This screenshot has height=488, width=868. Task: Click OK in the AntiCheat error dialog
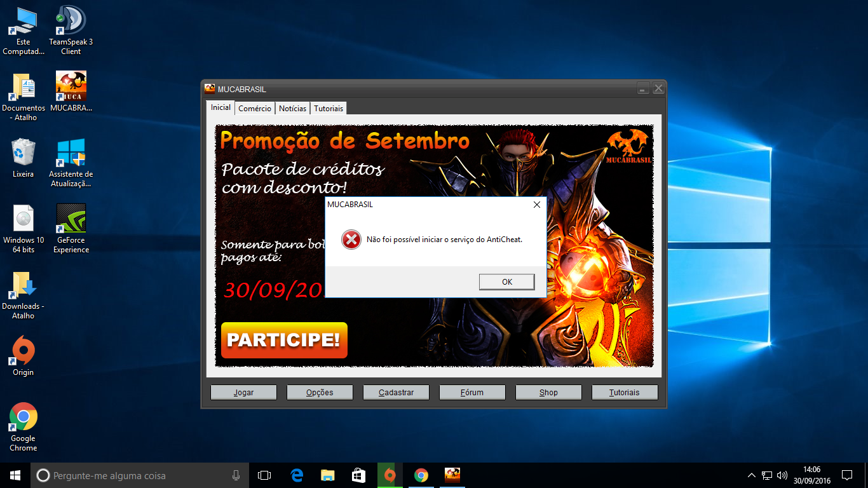coord(506,282)
